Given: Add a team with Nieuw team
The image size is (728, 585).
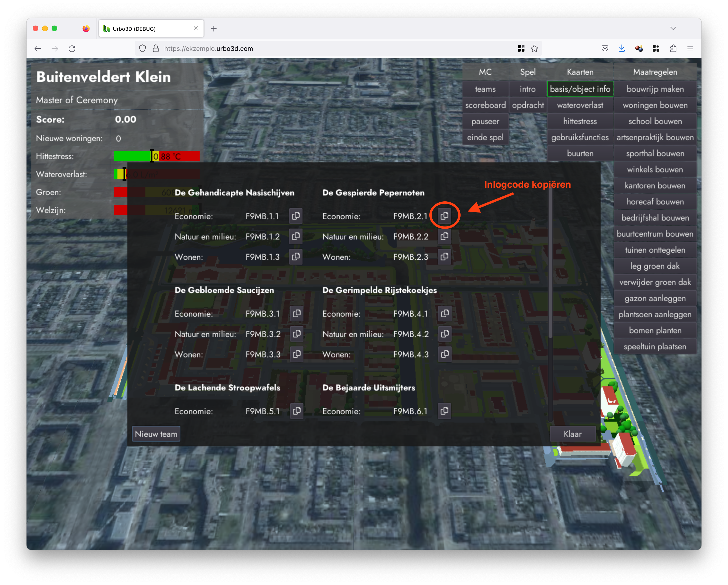Looking at the screenshot, I should tap(156, 434).
